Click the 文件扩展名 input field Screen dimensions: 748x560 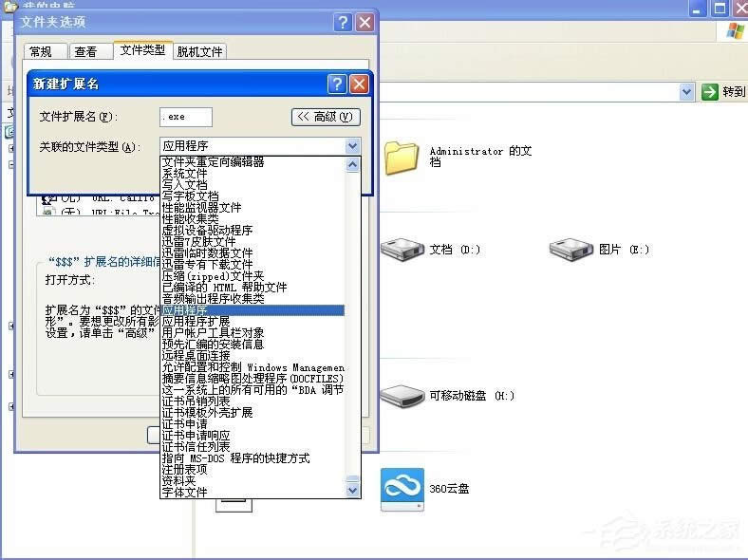[x=186, y=117]
